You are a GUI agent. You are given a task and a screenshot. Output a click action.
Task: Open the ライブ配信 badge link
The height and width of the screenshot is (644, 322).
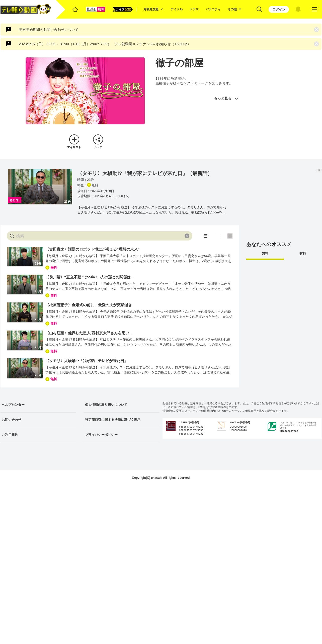point(123,9)
